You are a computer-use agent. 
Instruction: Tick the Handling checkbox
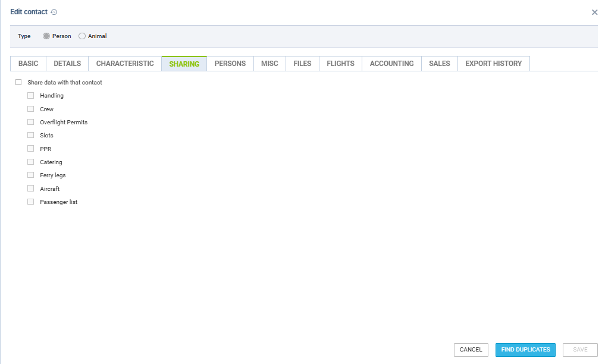click(x=30, y=95)
